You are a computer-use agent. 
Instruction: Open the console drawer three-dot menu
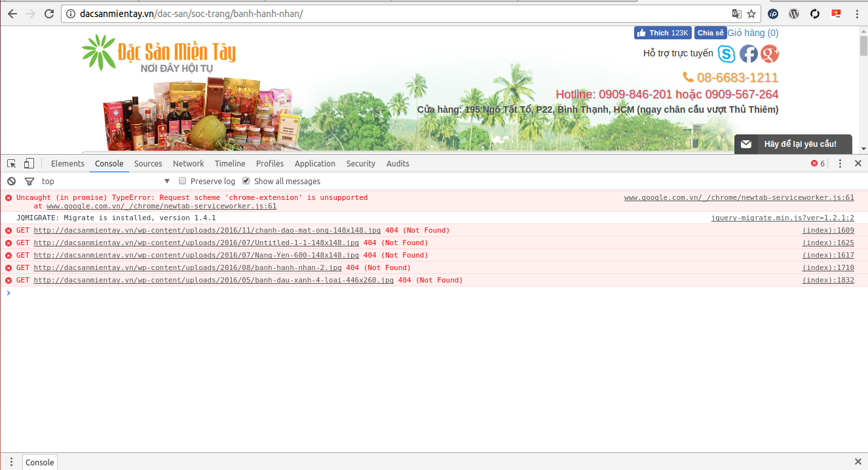11,462
